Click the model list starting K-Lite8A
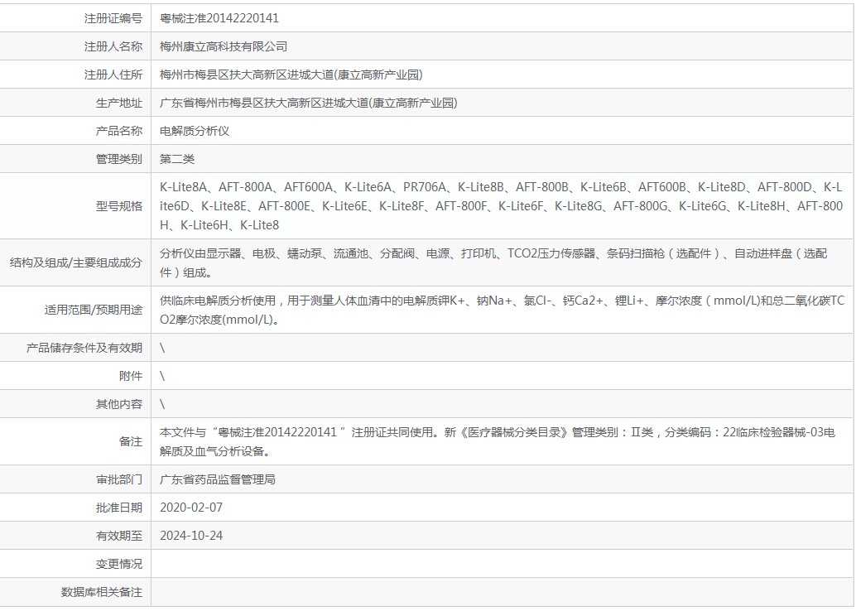 (x=501, y=206)
